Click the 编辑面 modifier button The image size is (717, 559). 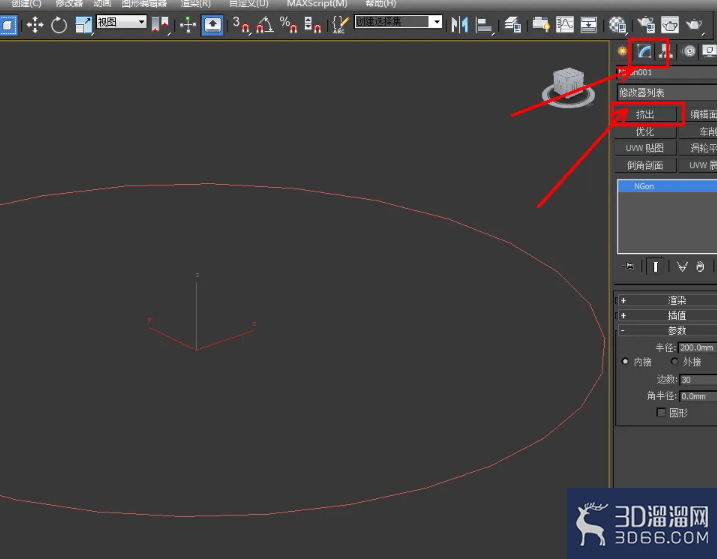[x=698, y=114]
